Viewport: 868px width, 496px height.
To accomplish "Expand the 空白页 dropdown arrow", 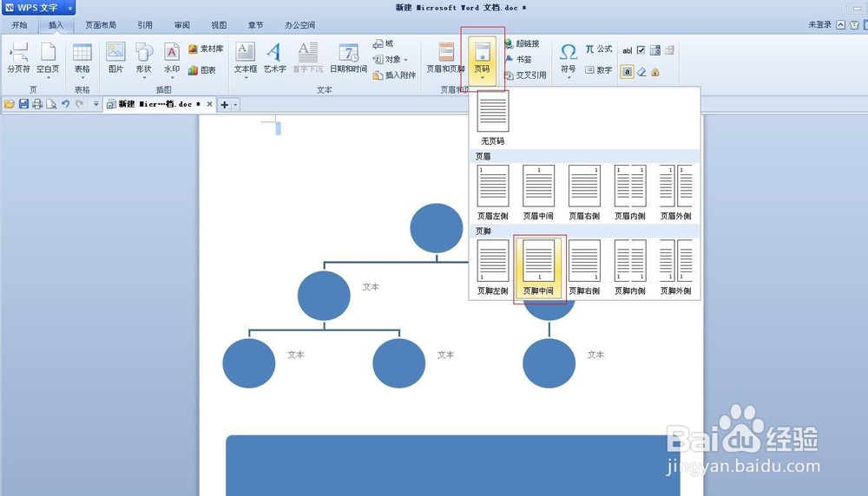I will [48, 78].
